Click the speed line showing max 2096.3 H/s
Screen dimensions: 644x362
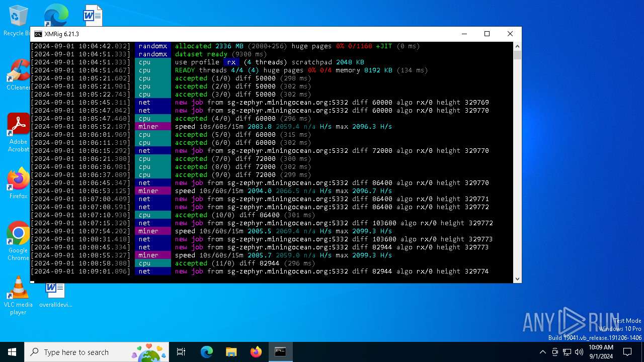[x=211, y=127]
